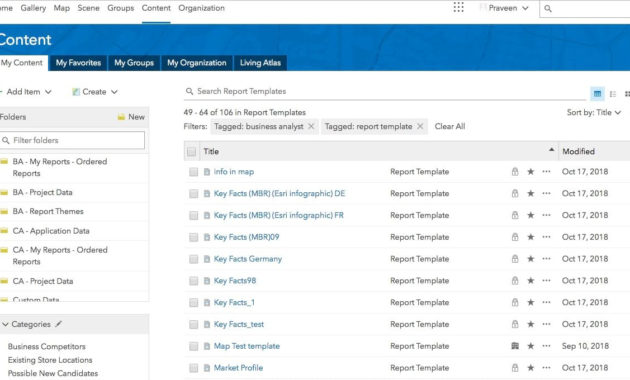The image size is (630, 380).
Task: Click Clear All filters
Action: (x=450, y=126)
